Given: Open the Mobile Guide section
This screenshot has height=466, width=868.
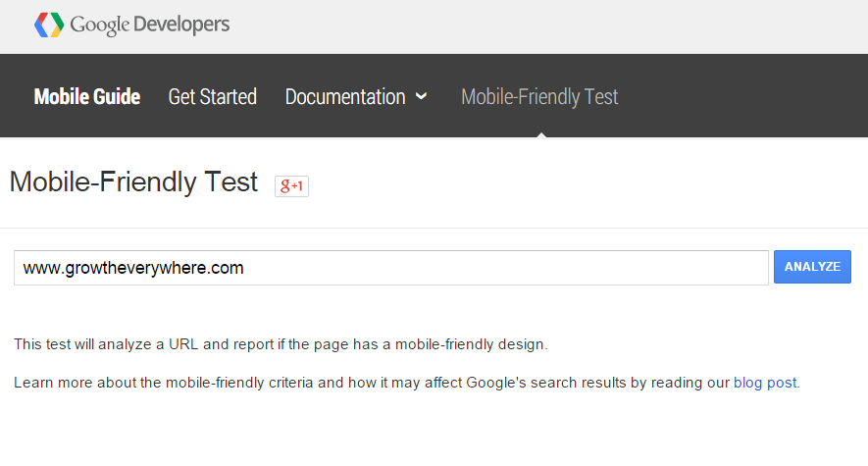Looking at the screenshot, I should 87,97.
